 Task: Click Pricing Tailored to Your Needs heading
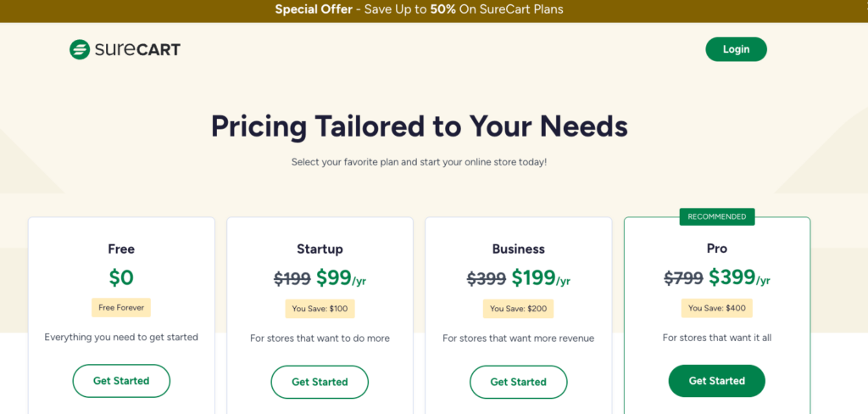419,126
